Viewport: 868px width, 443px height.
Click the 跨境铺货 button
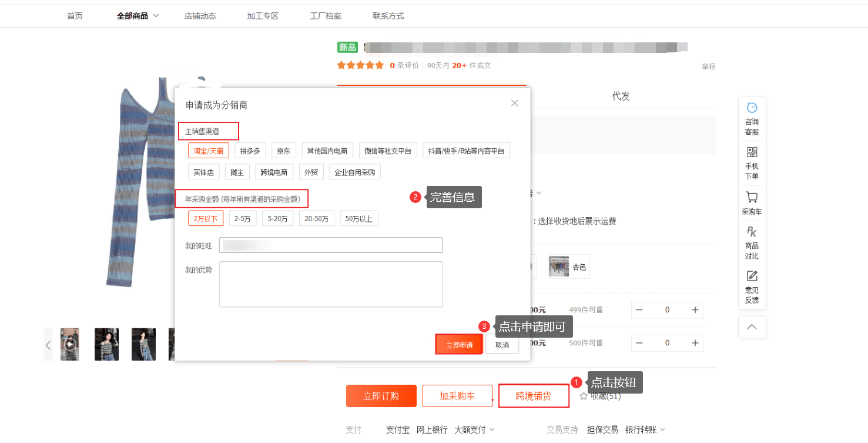click(534, 396)
